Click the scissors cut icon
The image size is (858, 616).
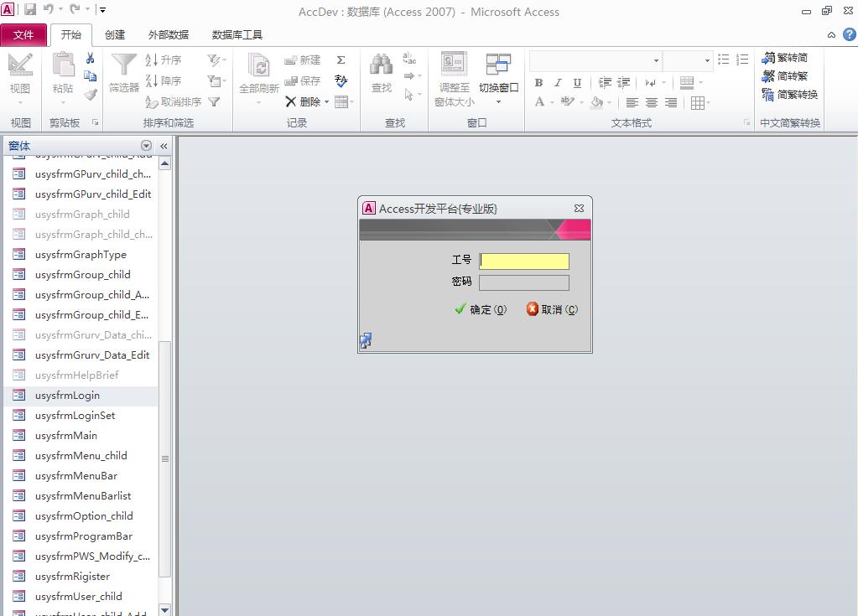pos(91,58)
